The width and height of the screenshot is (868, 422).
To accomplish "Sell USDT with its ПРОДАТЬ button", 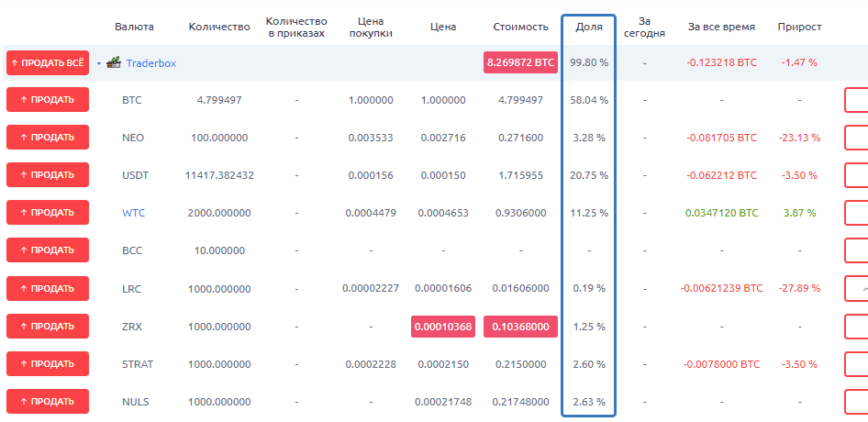I will pos(48,175).
